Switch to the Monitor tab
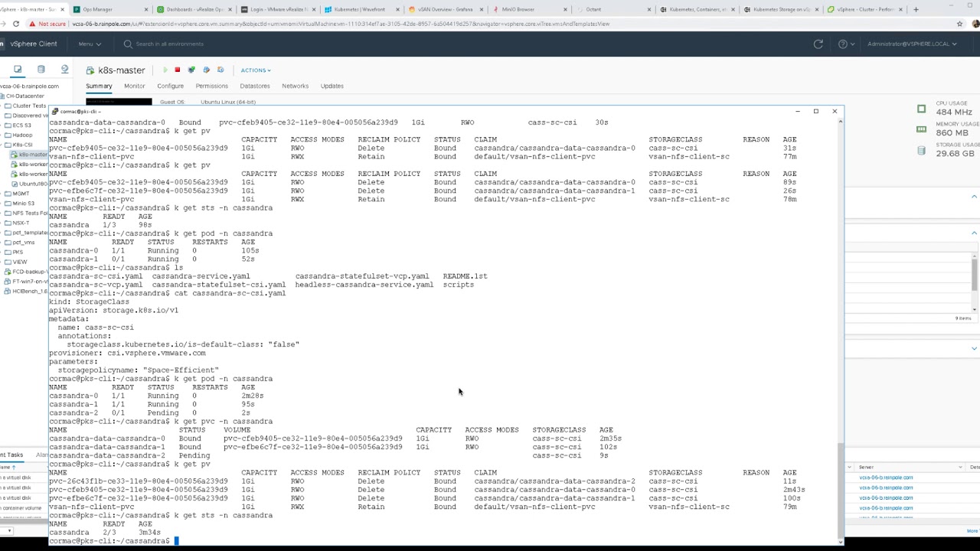Image resolution: width=980 pixels, height=551 pixels. pyautogui.click(x=135, y=86)
